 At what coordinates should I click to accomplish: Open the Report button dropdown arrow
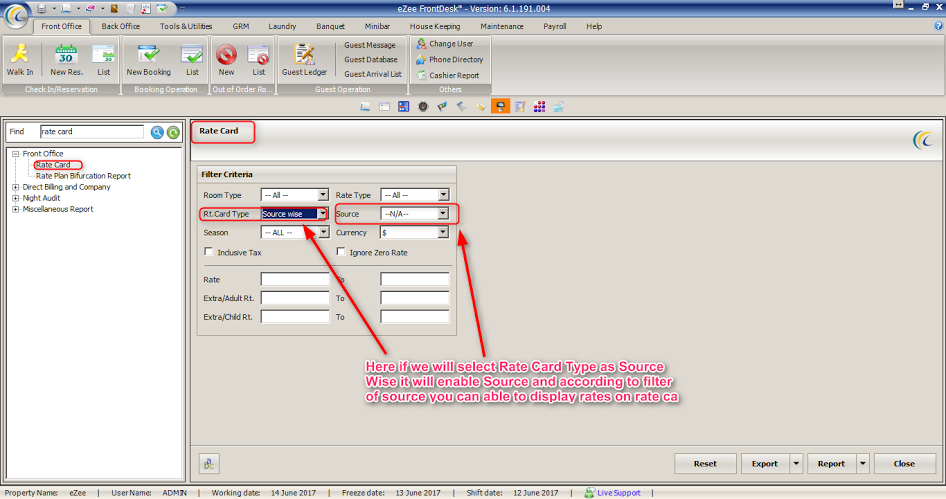click(862, 463)
